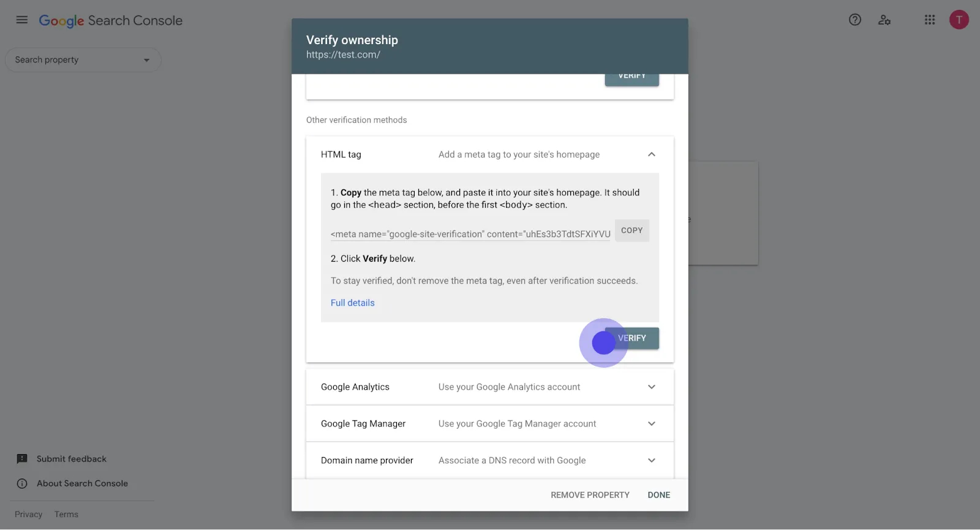Viewport: 980px width, 530px height.
Task: Click the Google Tag Manager row label
Action: point(363,424)
